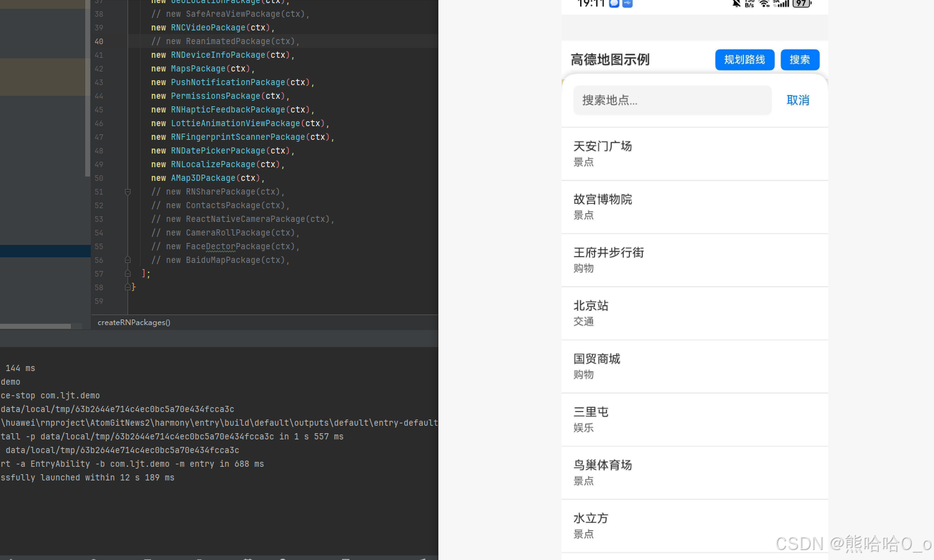This screenshot has height=560, width=934.
Task: Toggle the fold marker at line 56
Action: coord(127,260)
